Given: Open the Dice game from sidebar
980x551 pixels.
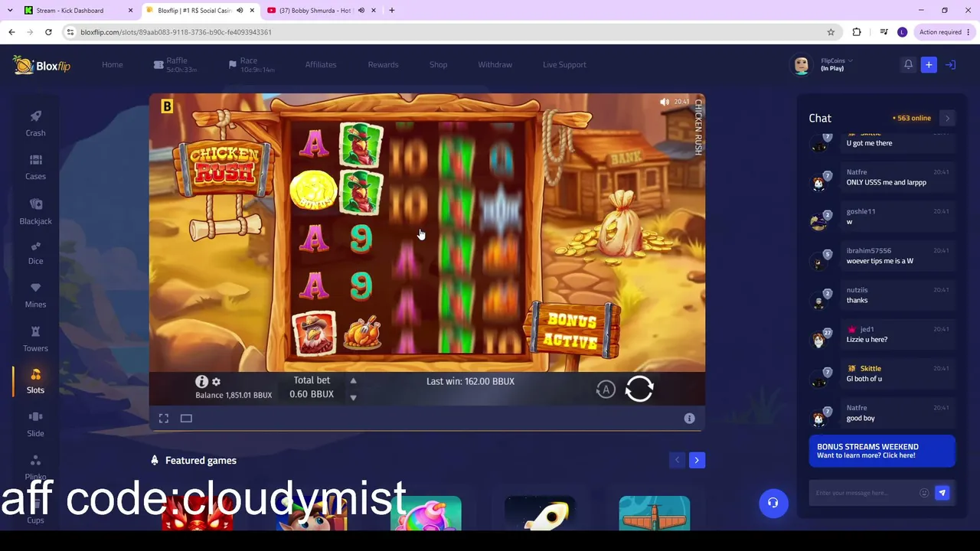Looking at the screenshot, I should (x=35, y=253).
